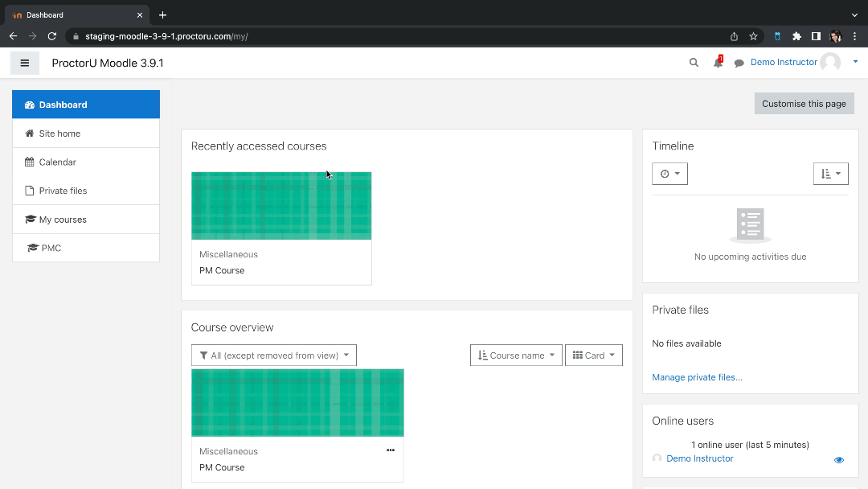Bookmark this page with the star icon

[x=753, y=36]
